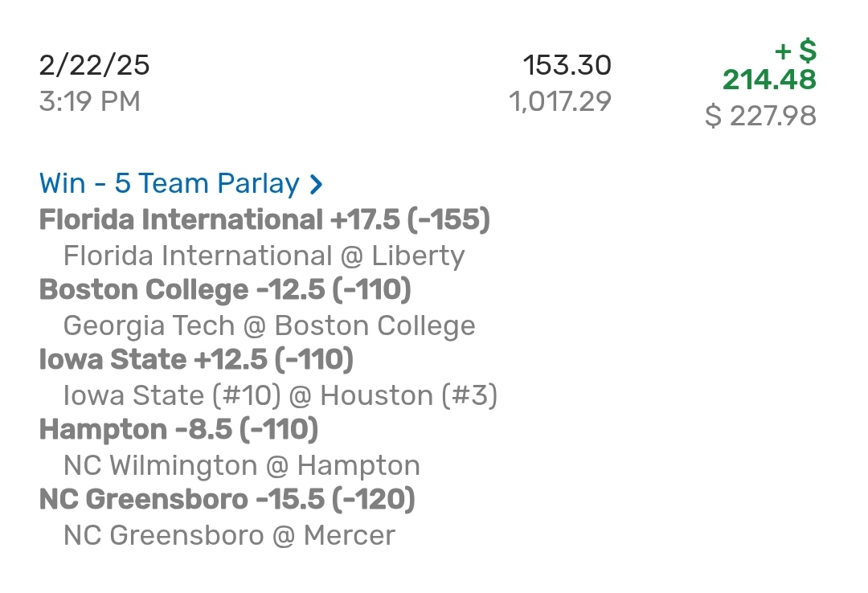This screenshot has height=593, width=868.
Task: Open the Win - 5 Team Parlay link
Action: click(170, 184)
